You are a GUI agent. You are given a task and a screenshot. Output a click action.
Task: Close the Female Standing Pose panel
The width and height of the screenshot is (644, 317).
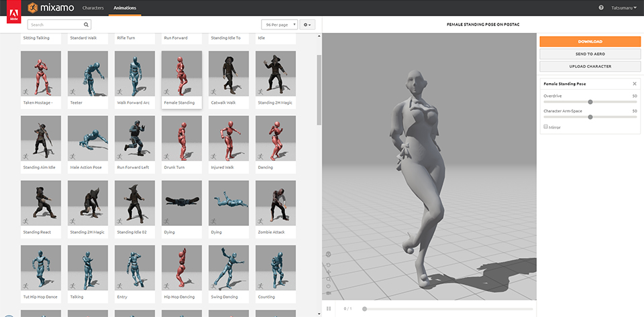coord(635,84)
